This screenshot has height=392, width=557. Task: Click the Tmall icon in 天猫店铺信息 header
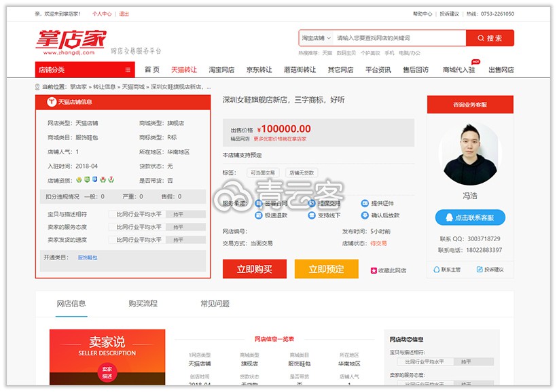pyautogui.click(x=52, y=102)
